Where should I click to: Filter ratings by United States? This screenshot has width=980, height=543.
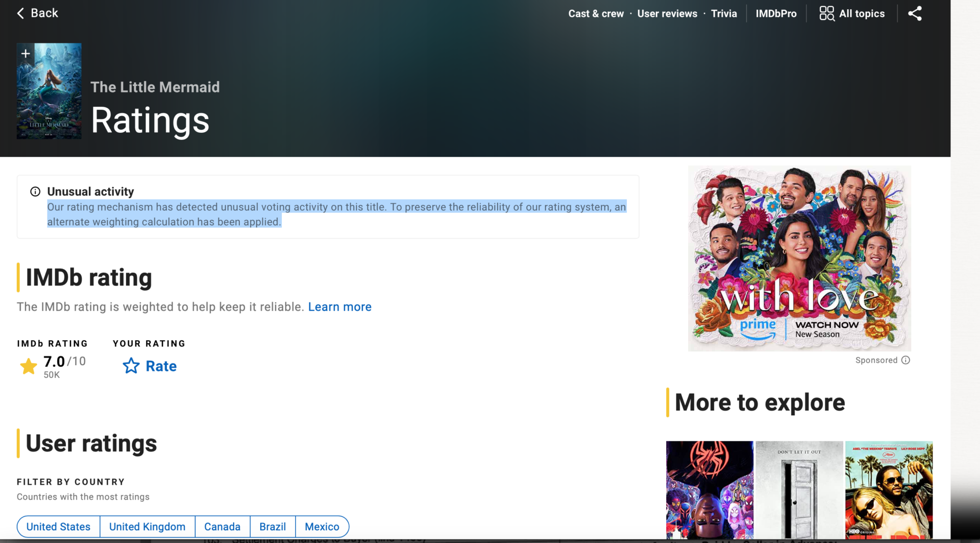(58, 527)
